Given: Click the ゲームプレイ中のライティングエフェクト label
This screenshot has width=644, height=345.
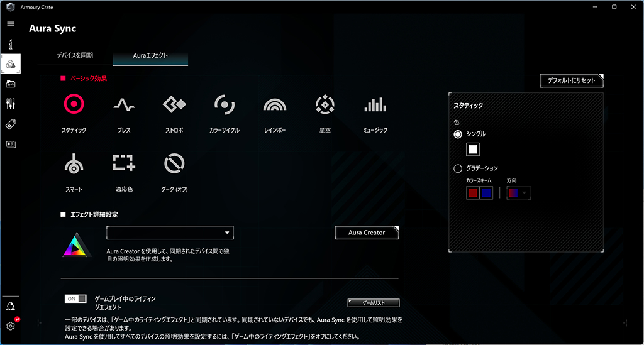Looking at the screenshot, I should [x=125, y=303].
